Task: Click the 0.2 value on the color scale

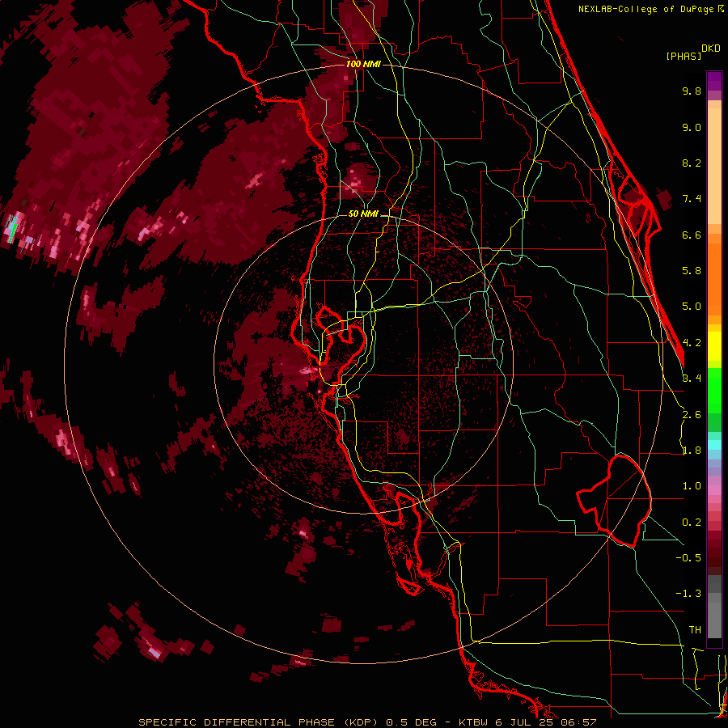Action: 692,523
